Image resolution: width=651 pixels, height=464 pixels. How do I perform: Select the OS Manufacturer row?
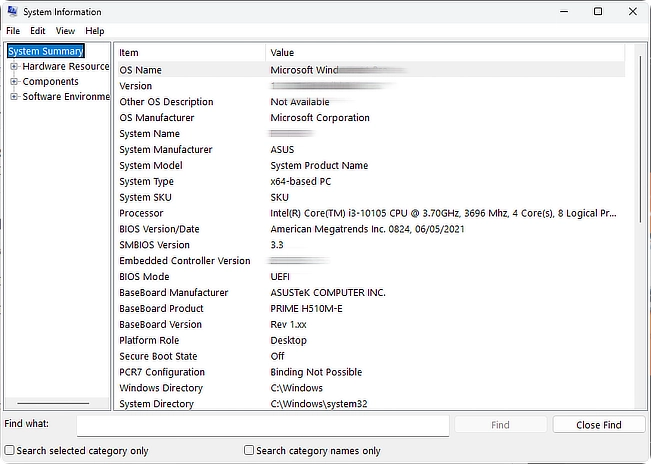(371, 117)
